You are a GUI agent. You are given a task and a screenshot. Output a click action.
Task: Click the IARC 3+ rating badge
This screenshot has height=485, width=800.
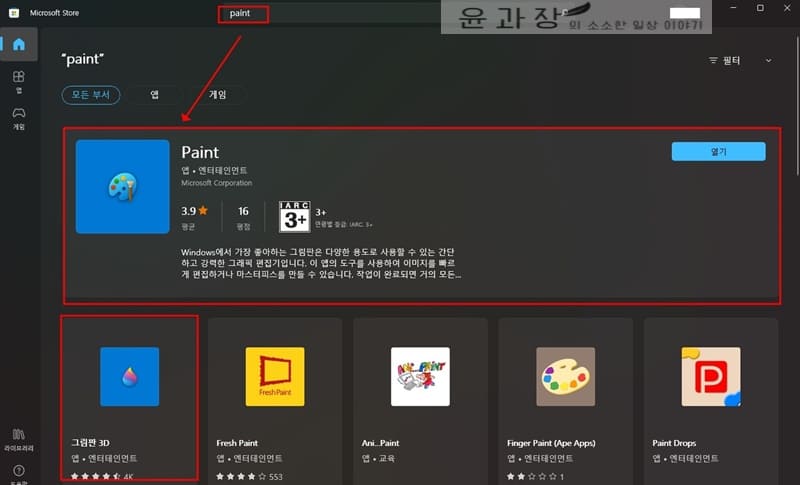click(294, 217)
